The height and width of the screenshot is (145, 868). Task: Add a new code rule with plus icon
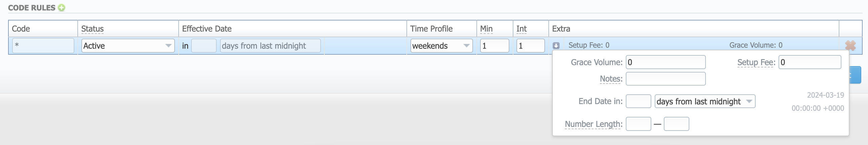pos(61,8)
